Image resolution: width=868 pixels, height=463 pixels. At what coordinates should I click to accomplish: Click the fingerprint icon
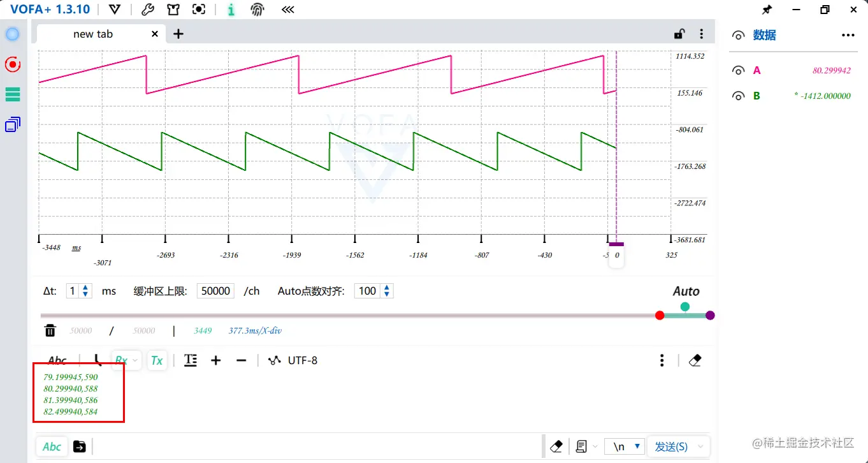[x=257, y=10]
